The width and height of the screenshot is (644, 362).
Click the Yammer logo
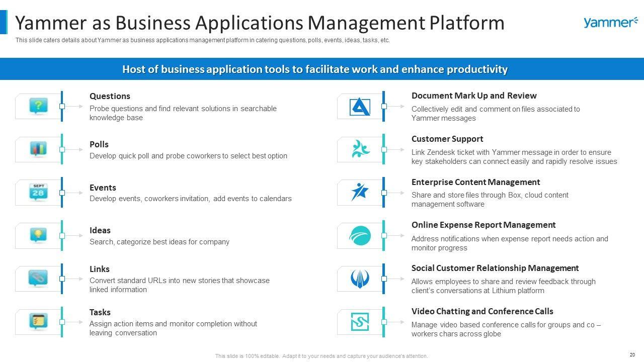tap(610, 23)
